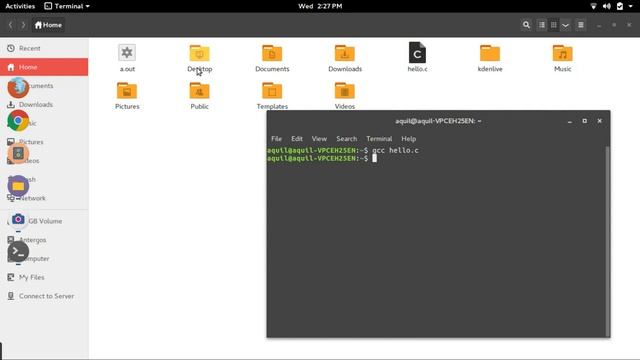Select My Files in the sidebar
This screenshot has width=640, height=360.
(x=44, y=277)
